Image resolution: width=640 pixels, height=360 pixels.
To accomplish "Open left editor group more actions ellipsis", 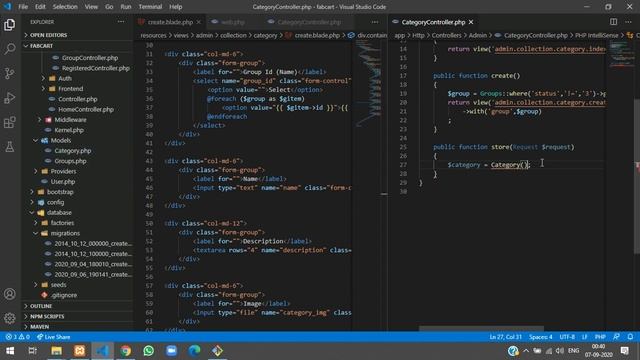I will tap(375, 22).
